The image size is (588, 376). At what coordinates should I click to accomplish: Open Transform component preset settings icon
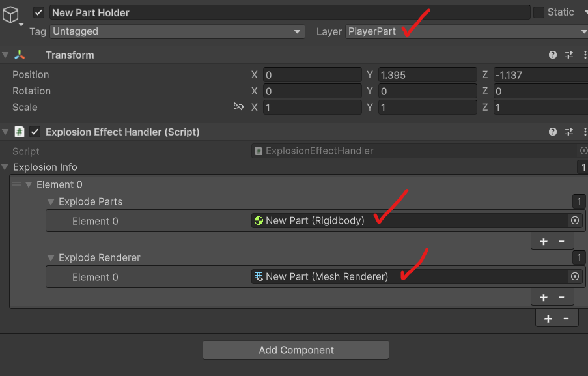coord(569,55)
